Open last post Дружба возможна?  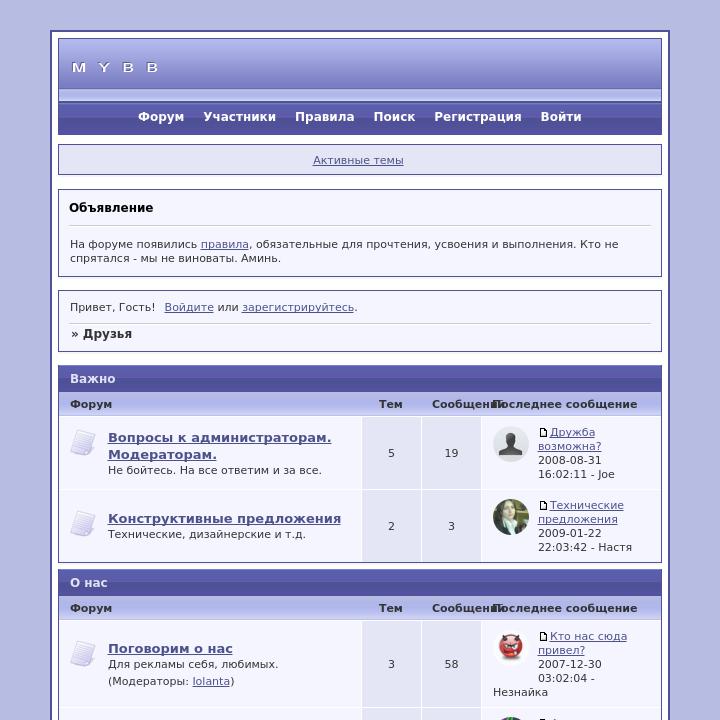click(x=569, y=439)
